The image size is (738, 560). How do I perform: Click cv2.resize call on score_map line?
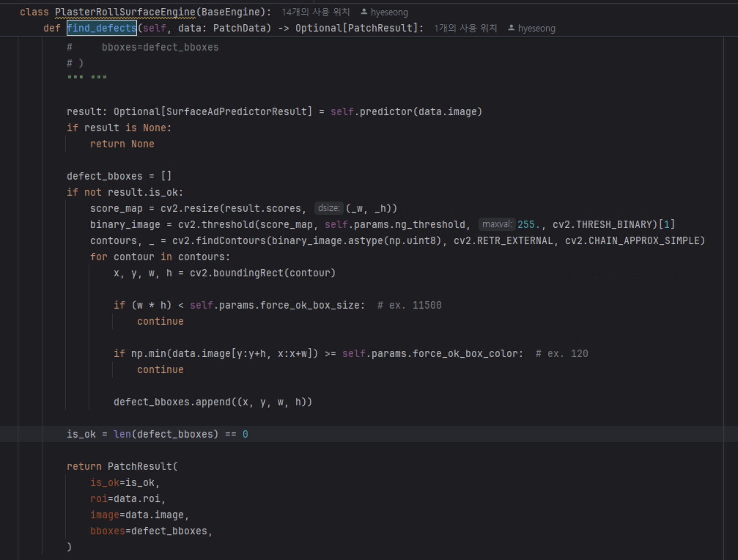click(189, 209)
